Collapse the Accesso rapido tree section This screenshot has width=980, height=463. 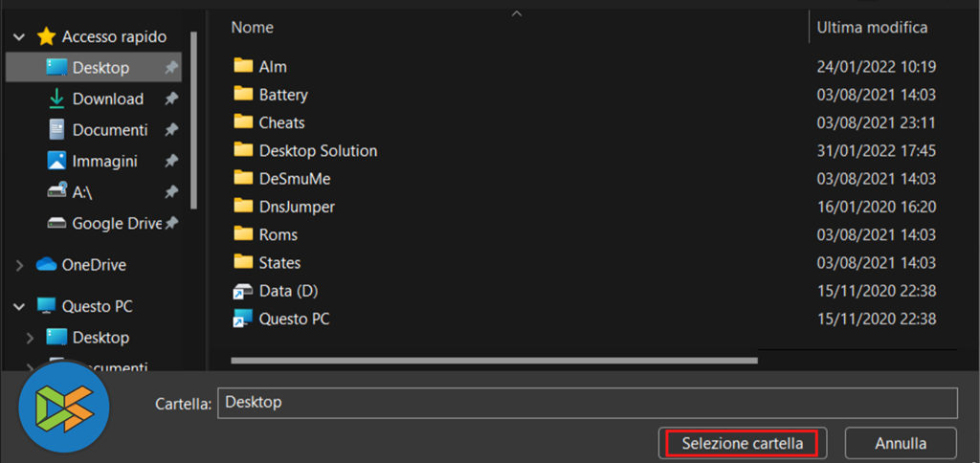19,37
